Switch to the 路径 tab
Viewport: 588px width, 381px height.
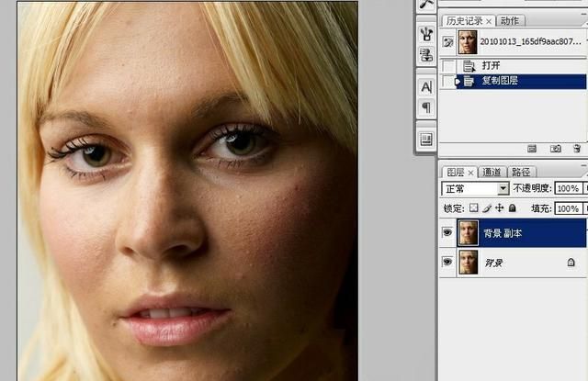pos(521,173)
